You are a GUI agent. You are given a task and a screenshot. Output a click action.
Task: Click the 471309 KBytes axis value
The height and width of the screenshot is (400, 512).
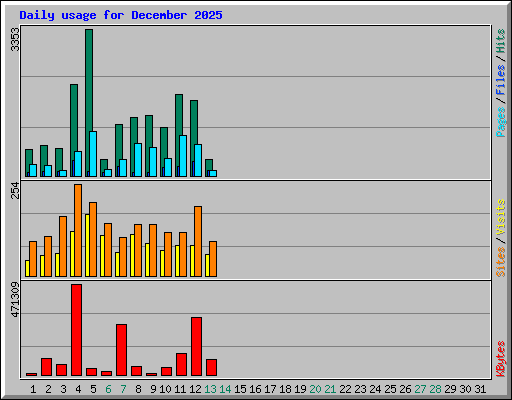(x=15, y=299)
